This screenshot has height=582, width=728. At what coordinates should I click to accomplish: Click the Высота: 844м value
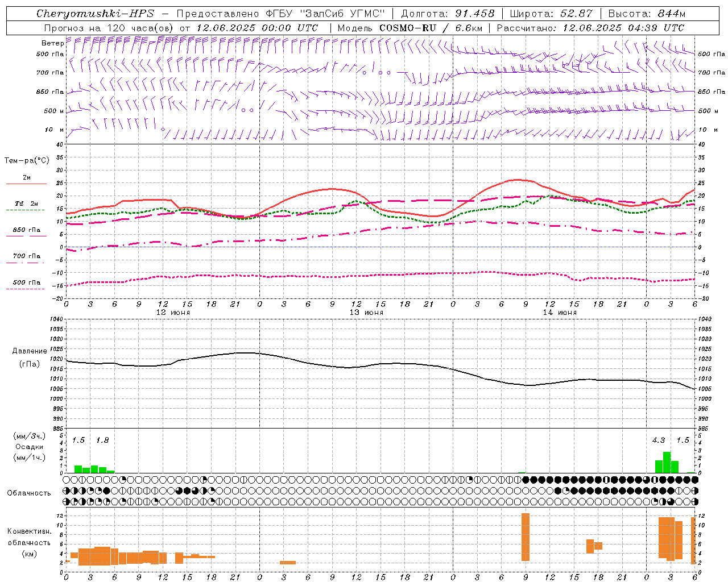coord(647,14)
